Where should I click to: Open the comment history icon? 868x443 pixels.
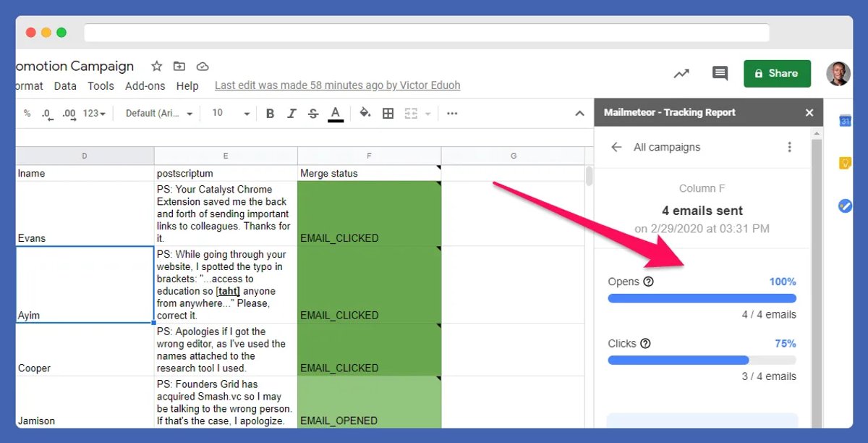(720, 73)
